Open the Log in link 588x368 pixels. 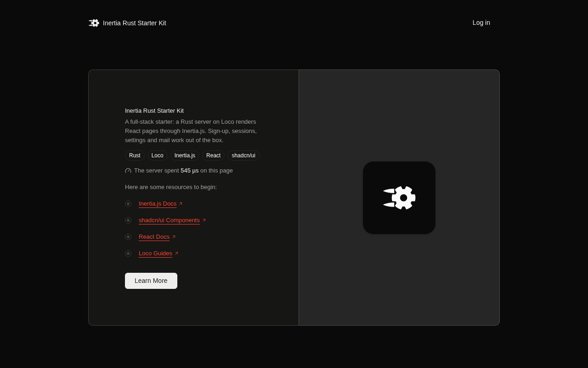click(x=481, y=23)
